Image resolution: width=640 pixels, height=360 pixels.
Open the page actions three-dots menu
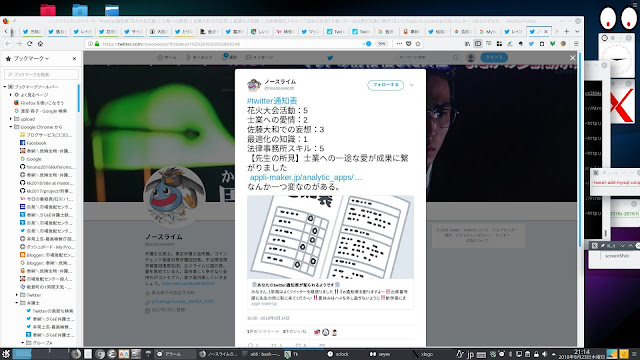[x=399, y=44]
